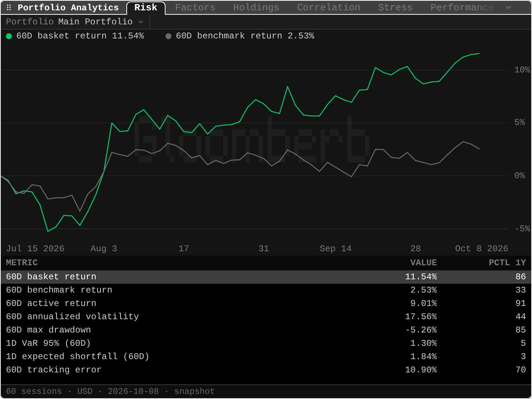Toggle the green basket return legend dot
This screenshot has width=532, height=399.
(9, 36)
